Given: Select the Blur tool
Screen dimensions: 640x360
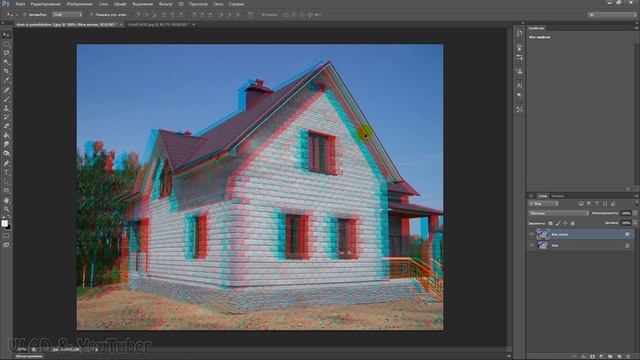Looking at the screenshot, I should 6,144.
